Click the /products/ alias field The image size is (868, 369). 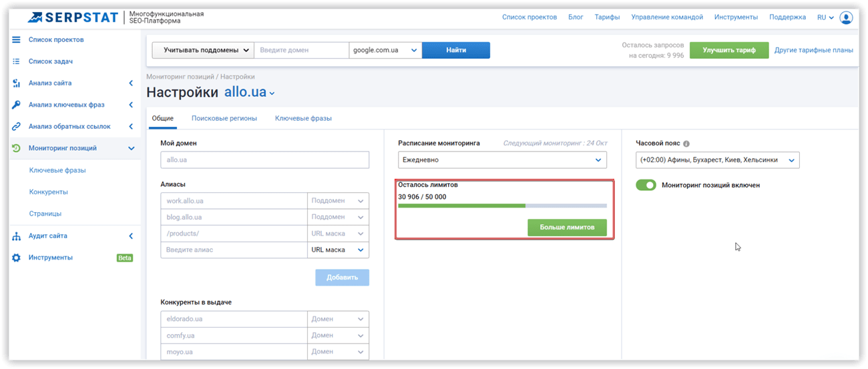tap(234, 234)
